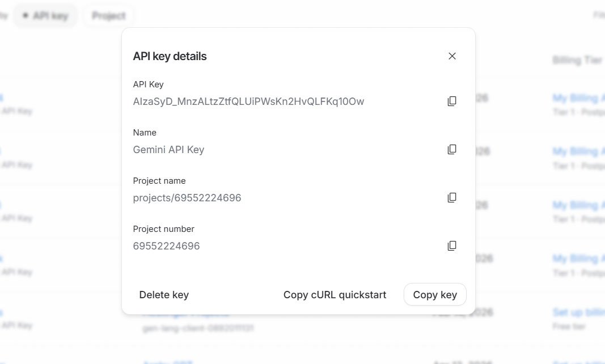Screen dimensions: 605x364
Task: Close the API key details dialog
Action: pos(452,56)
